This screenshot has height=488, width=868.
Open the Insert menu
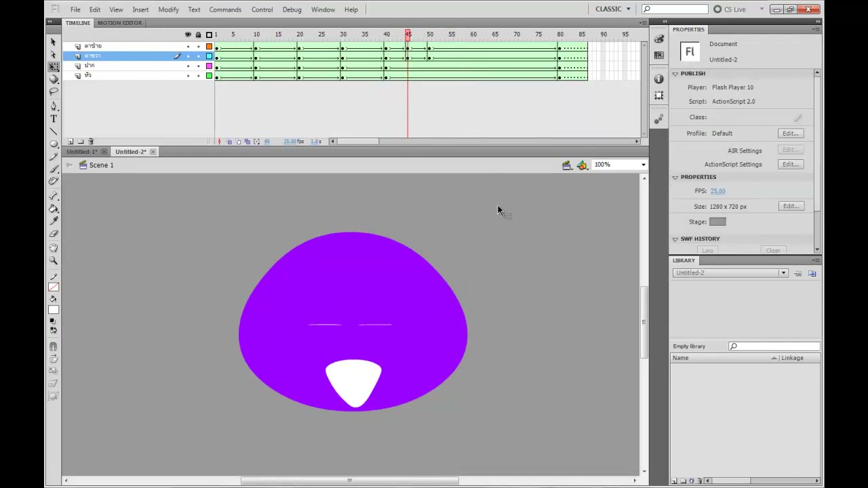(140, 9)
